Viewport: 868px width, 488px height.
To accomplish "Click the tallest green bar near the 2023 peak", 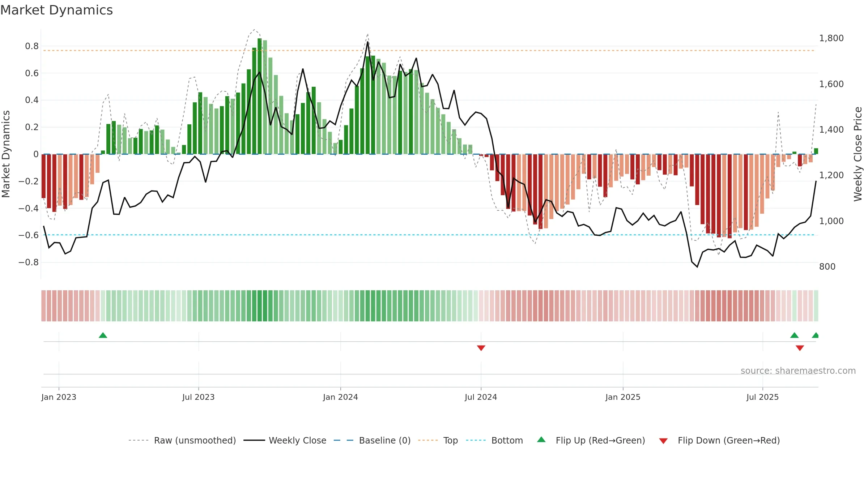I will click(x=260, y=96).
